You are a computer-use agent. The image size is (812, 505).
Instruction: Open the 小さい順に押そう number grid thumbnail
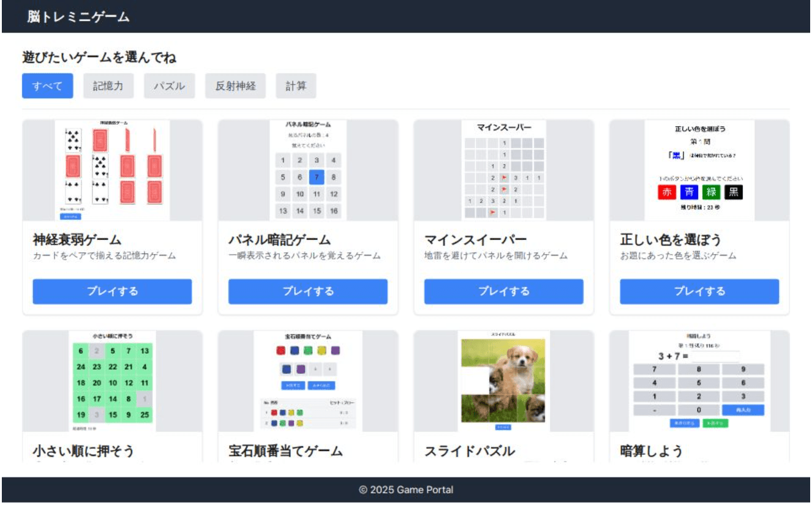(112, 381)
